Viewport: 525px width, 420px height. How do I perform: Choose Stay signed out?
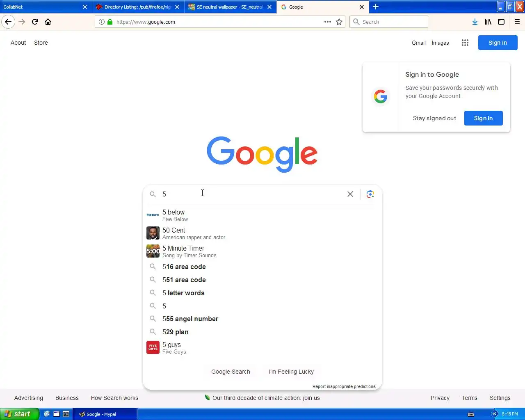coord(434,118)
